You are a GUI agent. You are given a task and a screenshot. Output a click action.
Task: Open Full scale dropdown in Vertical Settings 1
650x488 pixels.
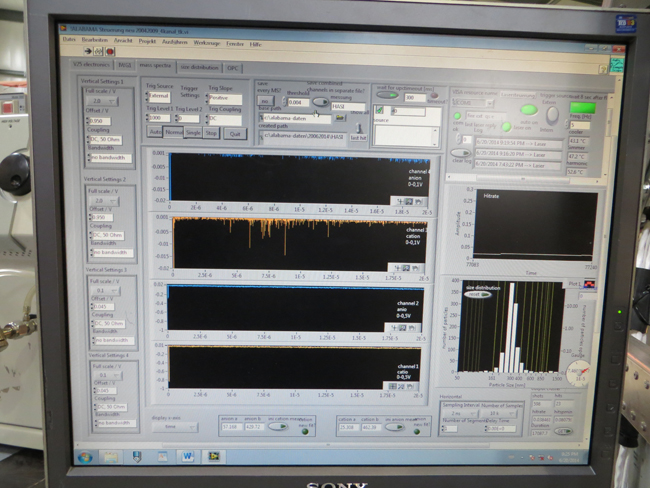click(x=101, y=101)
